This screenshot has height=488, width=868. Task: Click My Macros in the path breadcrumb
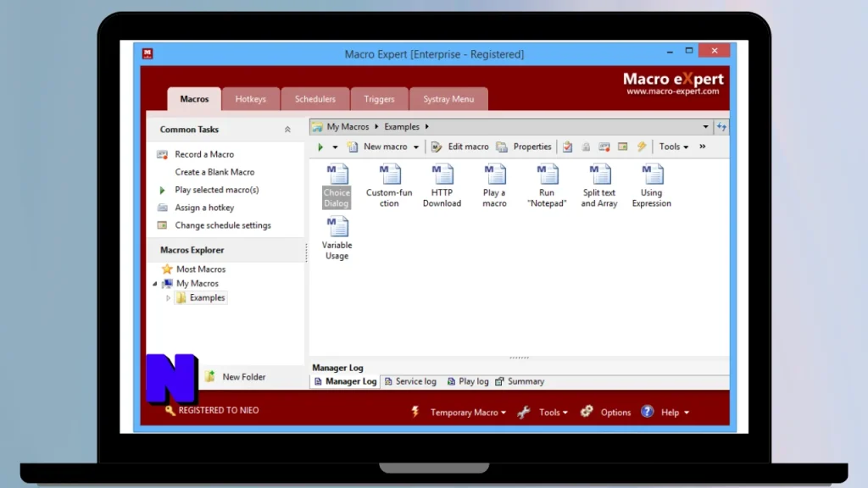[348, 127]
